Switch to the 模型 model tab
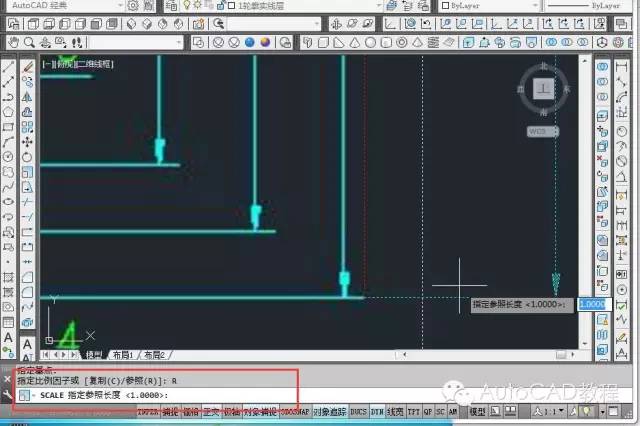 [94, 355]
